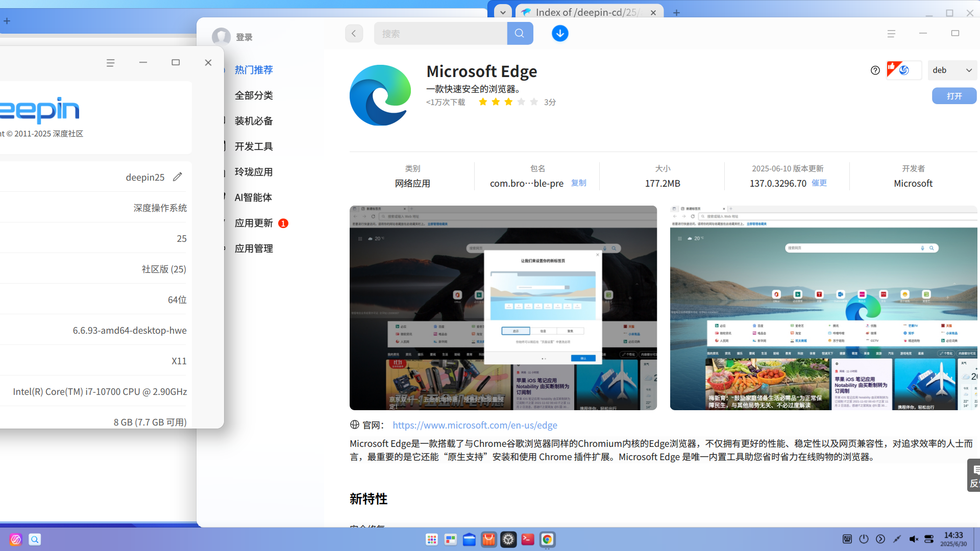Click 复制 to copy the package name
Viewport: 980px width, 551px height.
[578, 183]
